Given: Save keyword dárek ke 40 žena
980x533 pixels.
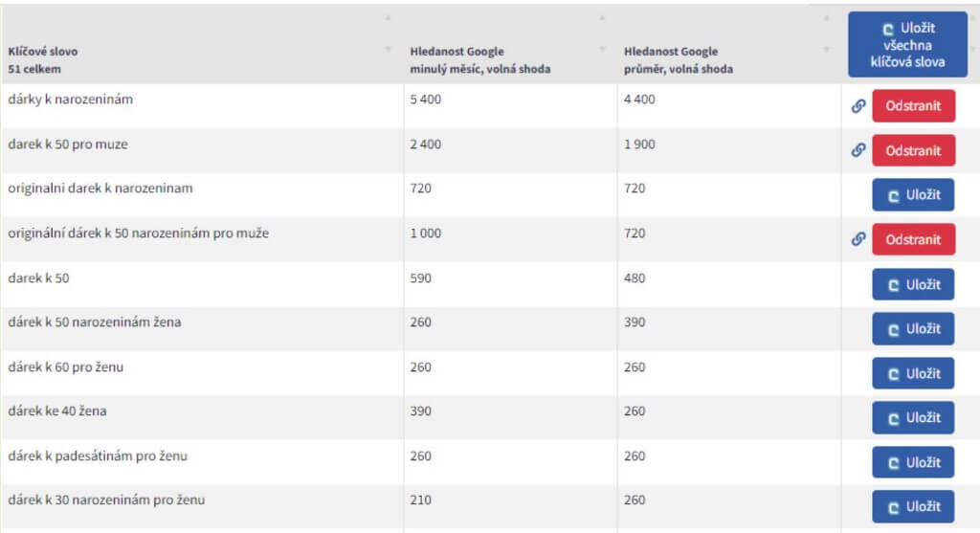Looking at the screenshot, I should pos(913,417).
